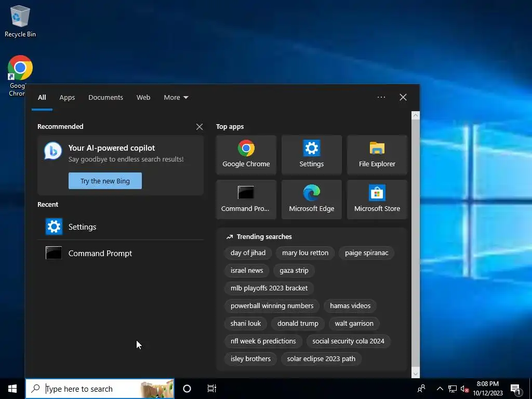Switch to the Apps tab
Image resolution: width=532 pixels, height=399 pixels.
click(x=67, y=97)
